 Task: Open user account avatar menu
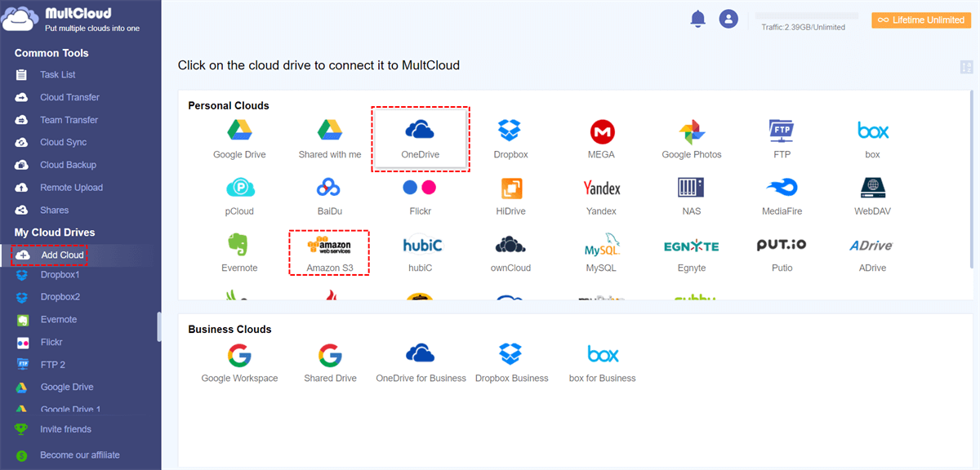[728, 19]
